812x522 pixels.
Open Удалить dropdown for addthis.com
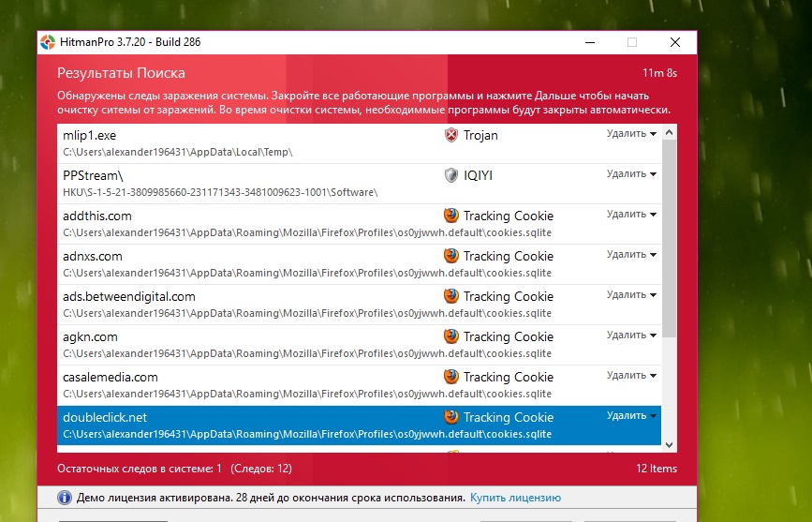tap(631, 214)
